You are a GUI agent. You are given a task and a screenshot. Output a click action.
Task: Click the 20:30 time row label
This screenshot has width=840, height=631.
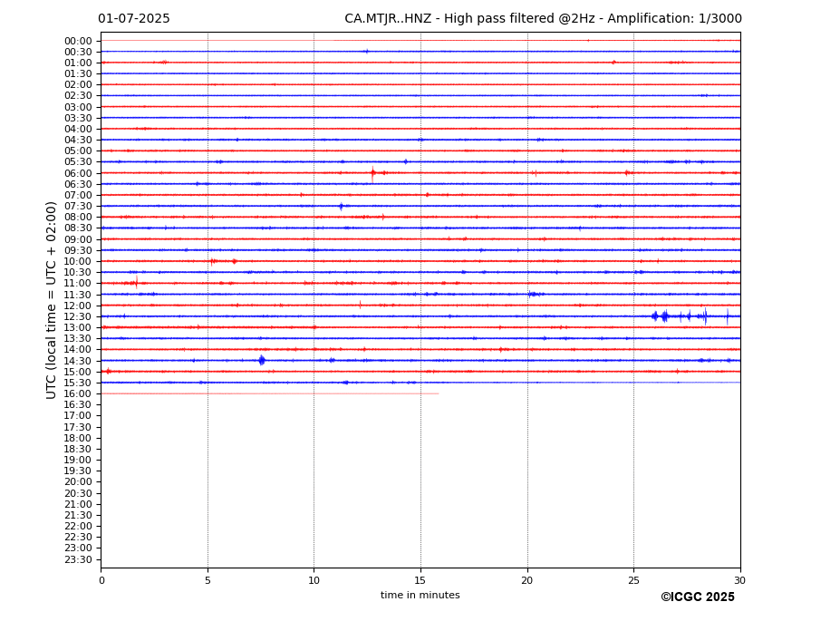coord(78,493)
